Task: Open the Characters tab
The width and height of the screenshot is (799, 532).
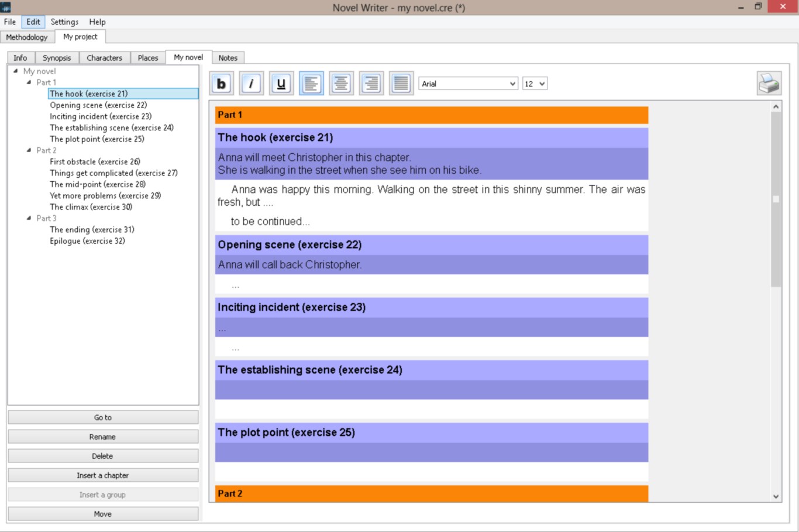Action: coord(105,58)
